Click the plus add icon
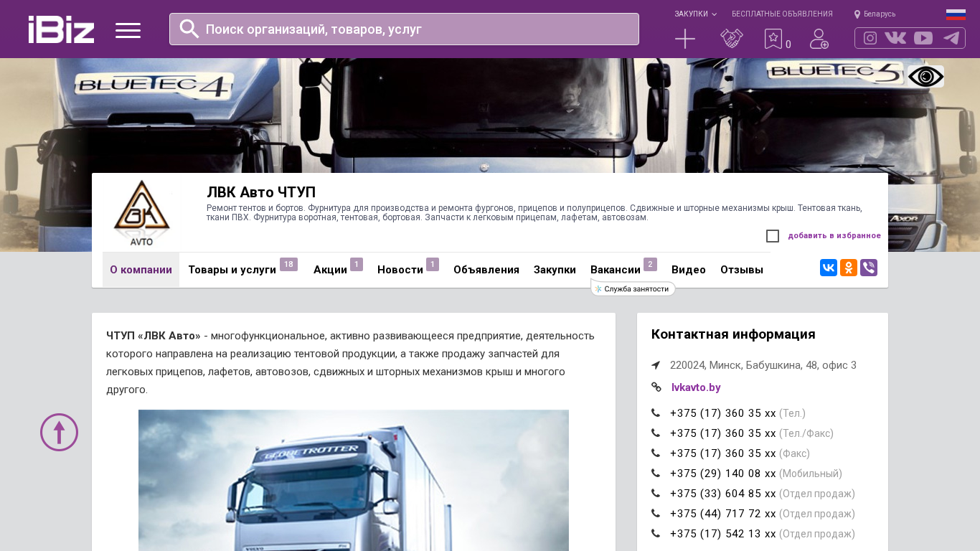This screenshot has height=551, width=980. click(685, 39)
